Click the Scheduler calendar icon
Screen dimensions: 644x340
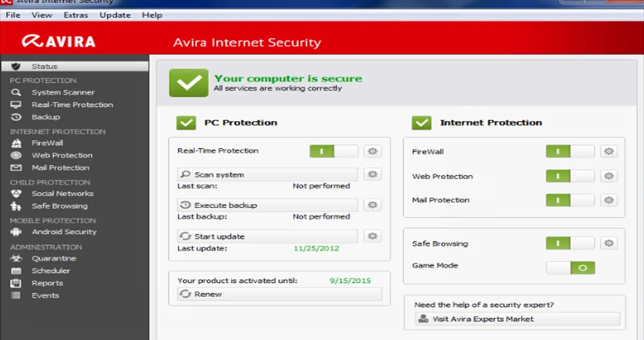point(16,271)
